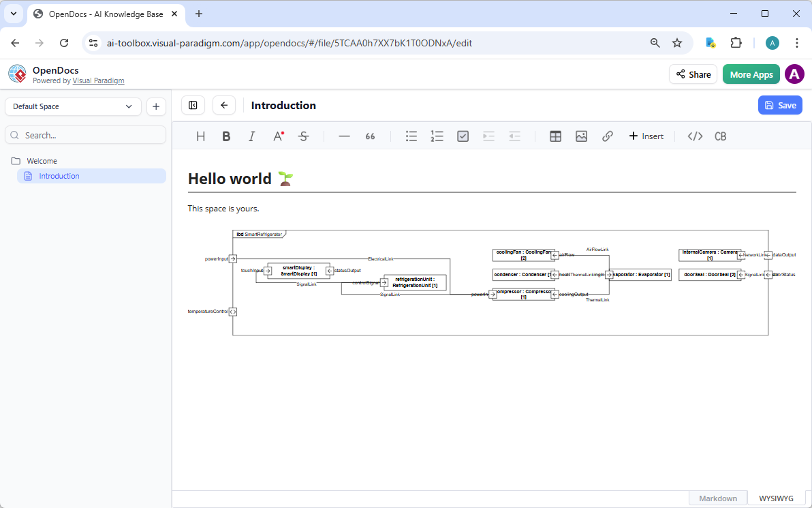Collapse the sidebar with the panel toggle
The width and height of the screenshot is (812, 508).
(x=193, y=105)
